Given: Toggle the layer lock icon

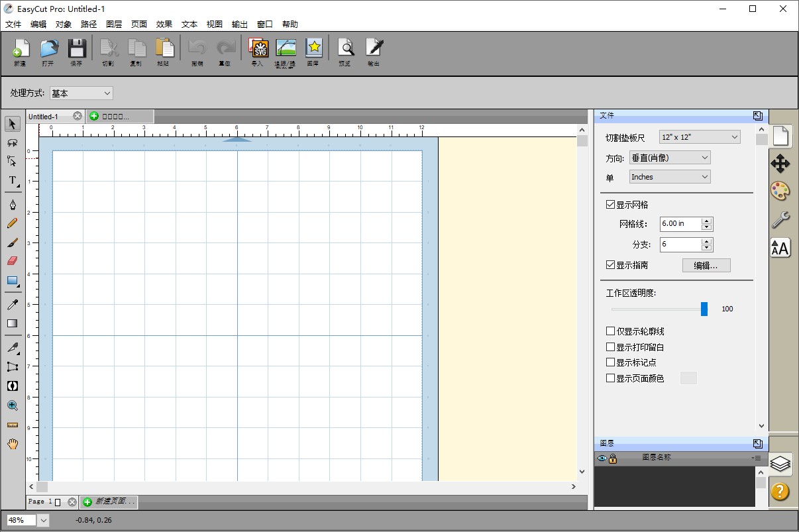Looking at the screenshot, I should [613, 458].
